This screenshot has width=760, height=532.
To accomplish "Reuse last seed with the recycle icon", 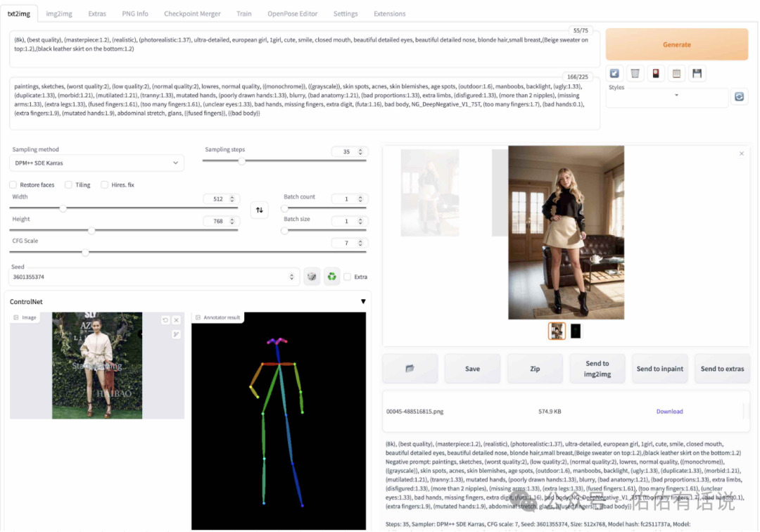I will click(331, 277).
